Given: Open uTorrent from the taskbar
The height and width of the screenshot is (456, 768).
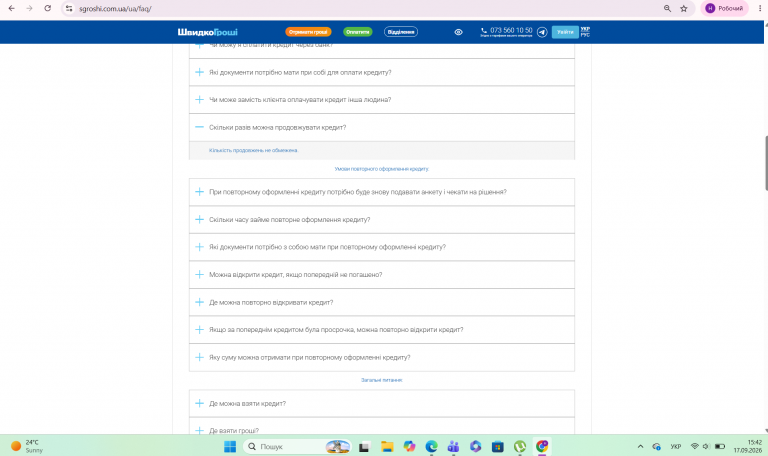Looking at the screenshot, I should 520,446.
